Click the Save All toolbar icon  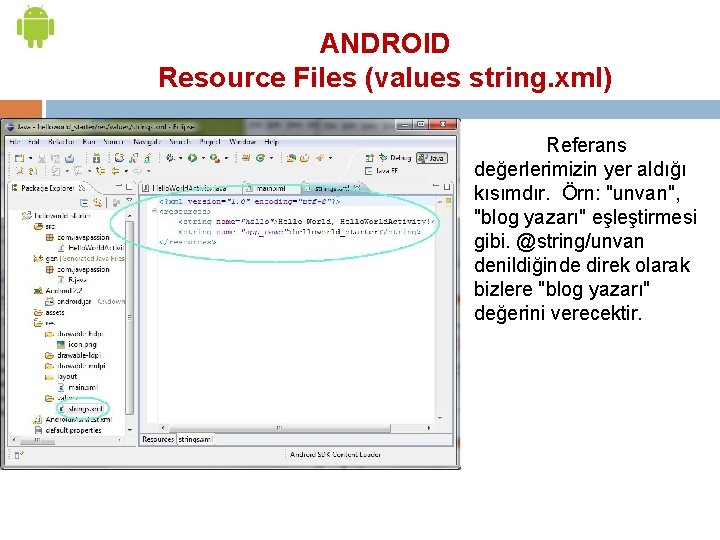[x=55, y=158]
